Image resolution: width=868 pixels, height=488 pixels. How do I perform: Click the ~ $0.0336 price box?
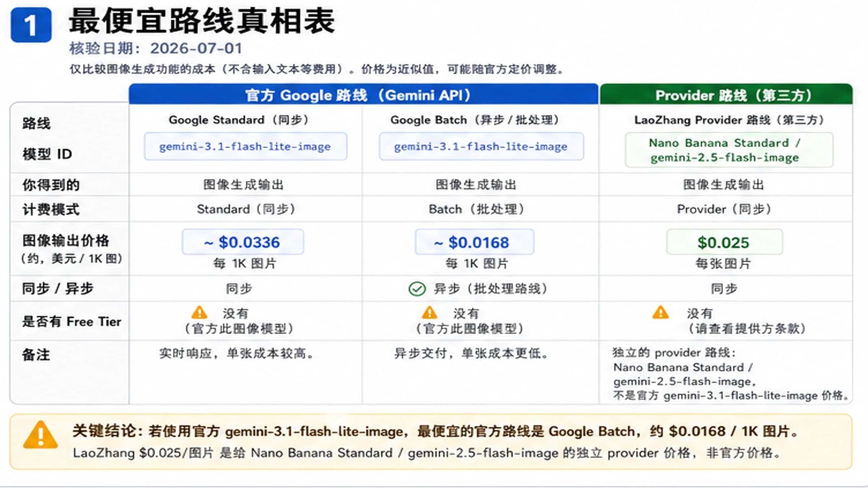(243, 242)
